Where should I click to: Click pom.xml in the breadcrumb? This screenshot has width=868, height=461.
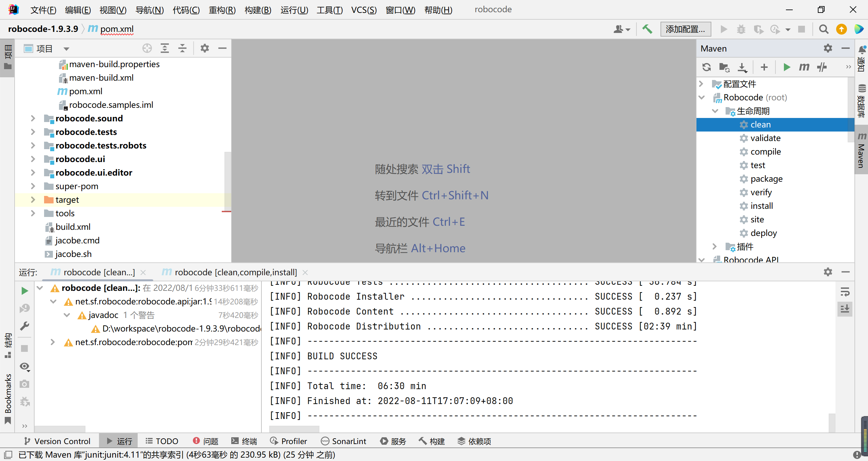coord(117,29)
